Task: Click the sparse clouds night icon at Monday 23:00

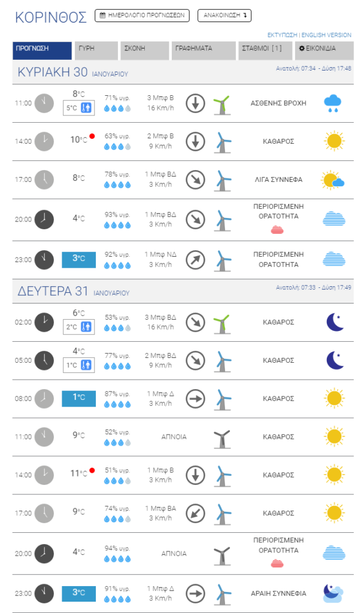Action: [333, 593]
